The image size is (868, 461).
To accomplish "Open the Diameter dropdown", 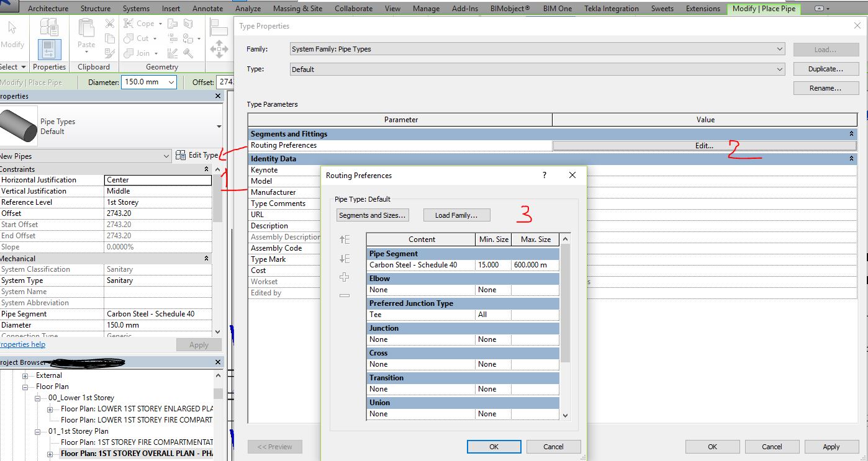I will coord(171,82).
